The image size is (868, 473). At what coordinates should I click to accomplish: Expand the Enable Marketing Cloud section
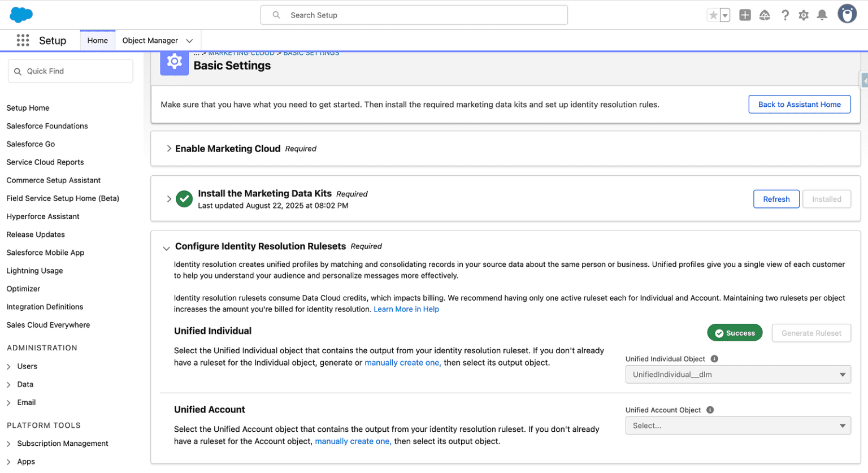click(x=169, y=149)
